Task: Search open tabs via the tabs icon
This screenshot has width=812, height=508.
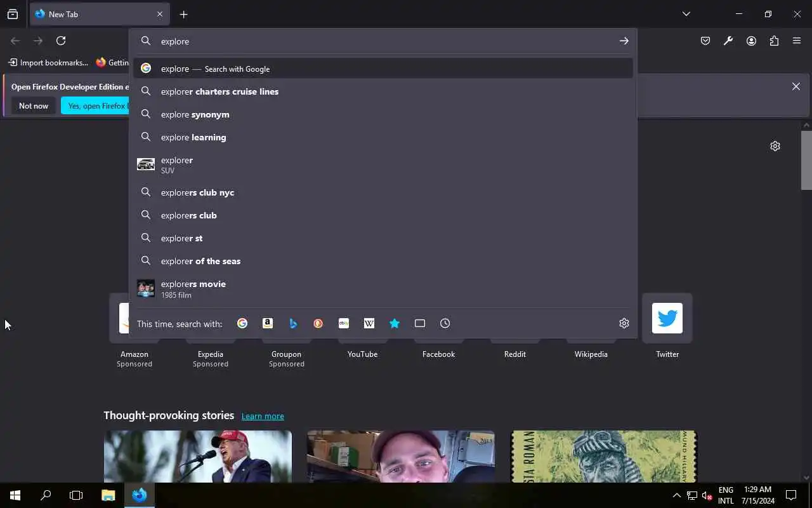Action: (420, 323)
